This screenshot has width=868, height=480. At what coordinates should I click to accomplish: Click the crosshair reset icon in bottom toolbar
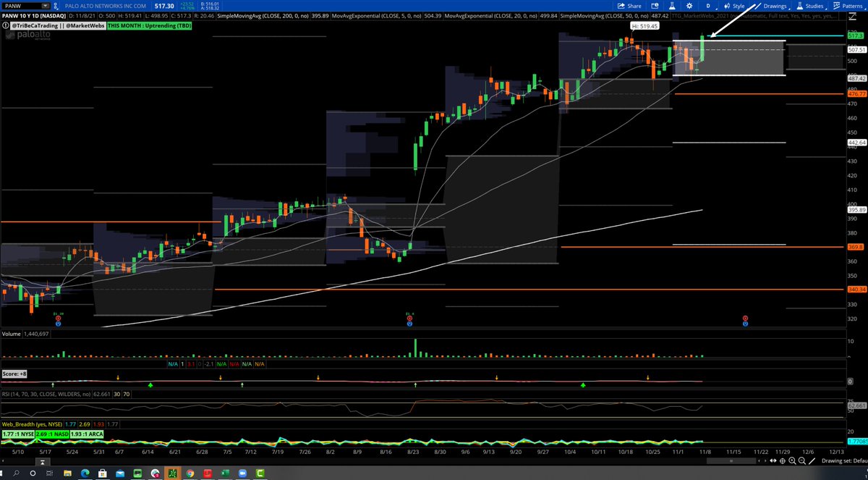(x=783, y=460)
